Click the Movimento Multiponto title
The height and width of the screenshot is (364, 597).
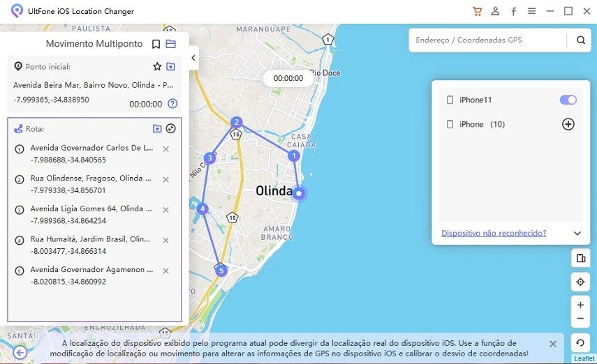pyautogui.click(x=94, y=44)
